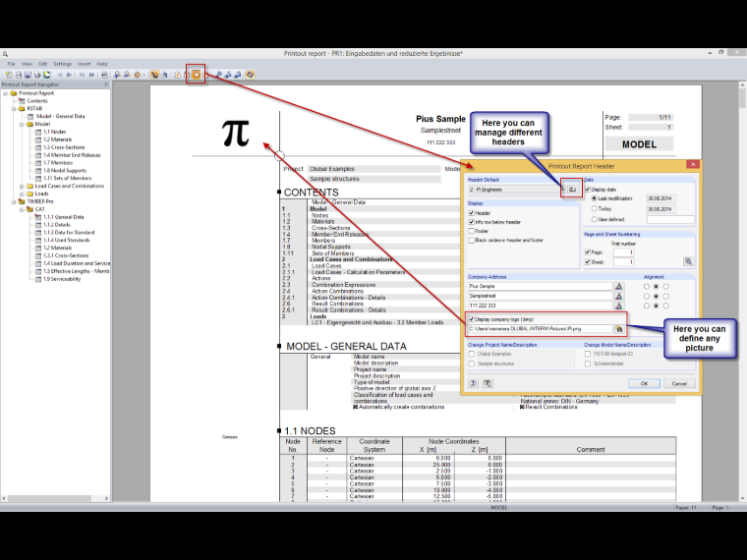The image size is (747, 560).
Task: Select Contents in the navigator tree
Action: pyautogui.click(x=37, y=101)
